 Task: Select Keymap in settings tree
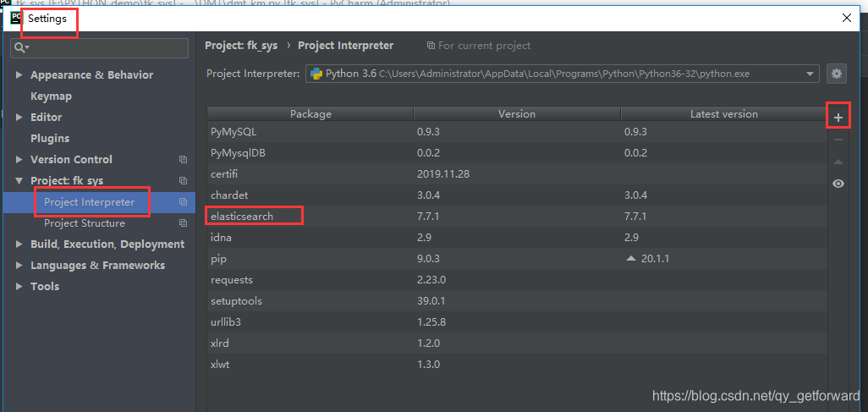point(51,96)
